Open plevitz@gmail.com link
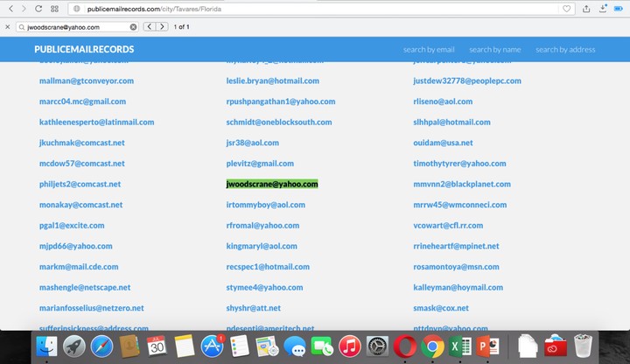630x364 pixels. coord(260,164)
